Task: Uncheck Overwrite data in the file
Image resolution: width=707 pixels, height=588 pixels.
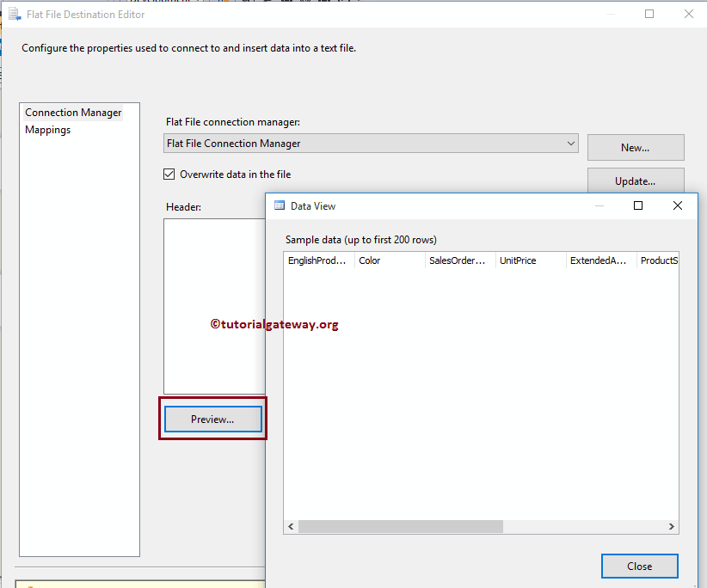Action: coord(169,174)
